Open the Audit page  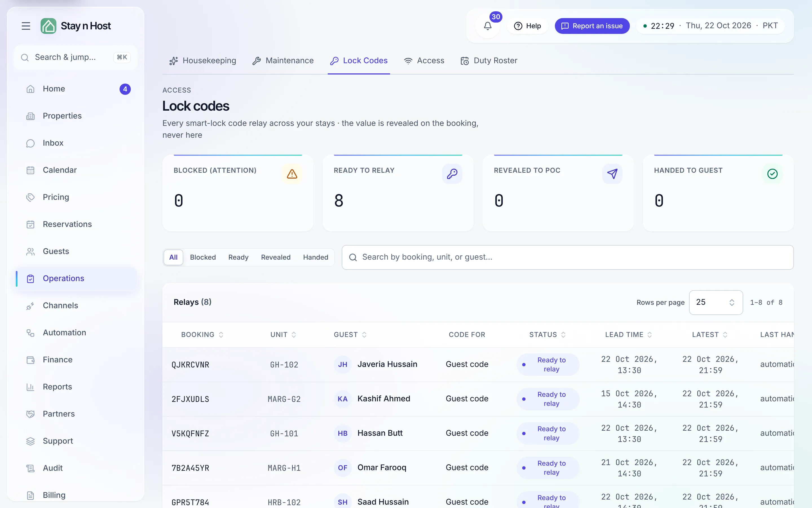tap(76, 468)
